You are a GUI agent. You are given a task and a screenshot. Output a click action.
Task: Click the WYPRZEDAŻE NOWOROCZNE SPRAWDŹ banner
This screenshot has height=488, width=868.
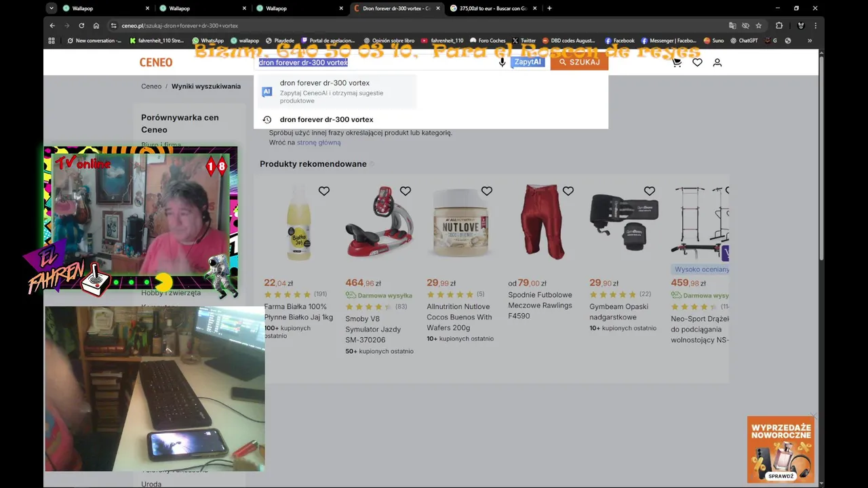(x=781, y=449)
